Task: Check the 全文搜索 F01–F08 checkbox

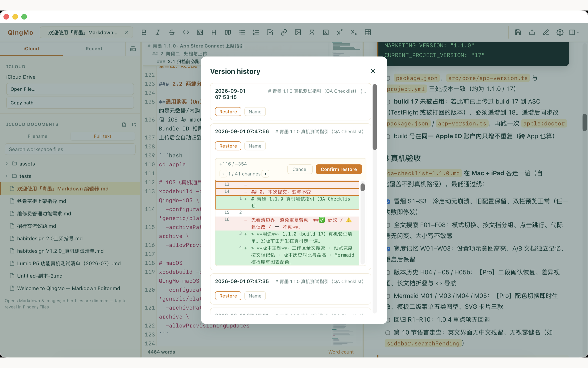Action: tap(388, 225)
